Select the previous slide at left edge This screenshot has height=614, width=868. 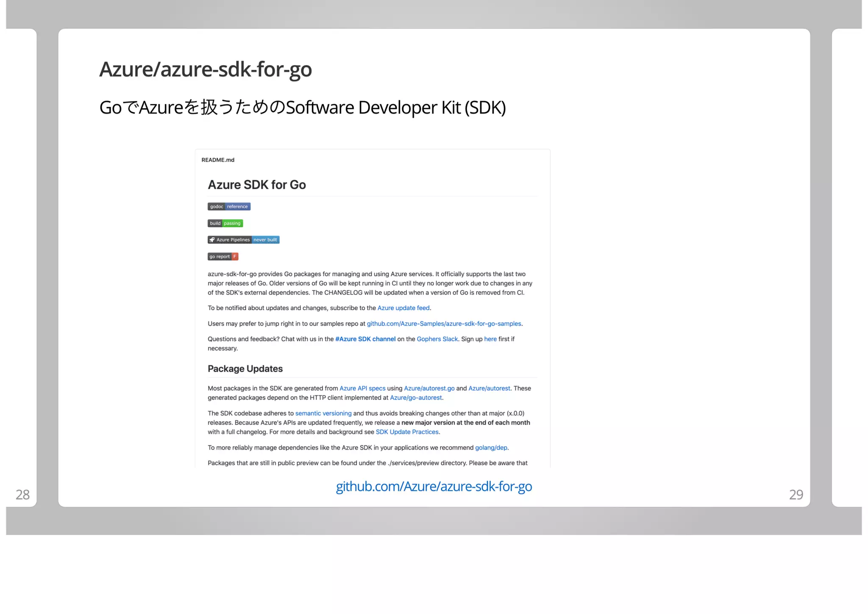(21, 267)
